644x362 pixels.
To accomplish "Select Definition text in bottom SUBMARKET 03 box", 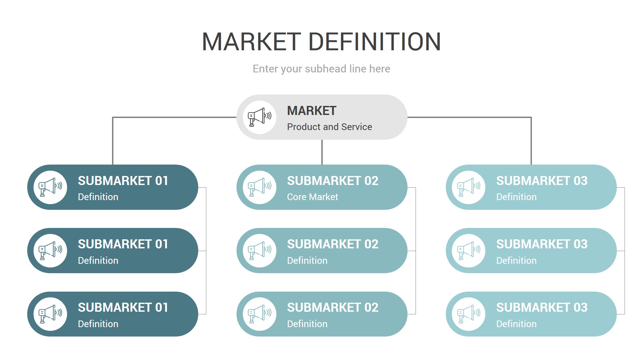I will [516, 324].
